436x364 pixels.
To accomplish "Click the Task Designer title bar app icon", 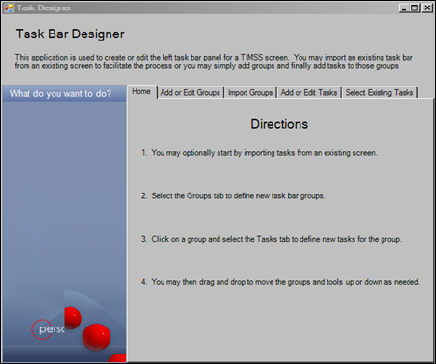I will (9, 8).
